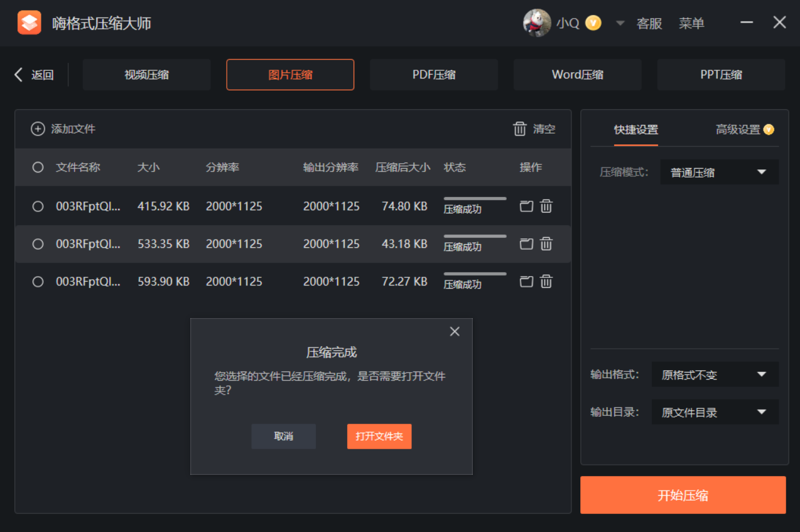Click the 添加文件 plus icon

click(x=38, y=129)
